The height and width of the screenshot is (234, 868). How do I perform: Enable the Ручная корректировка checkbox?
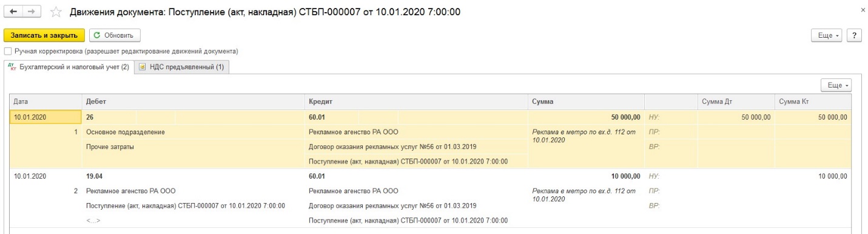click(x=7, y=51)
